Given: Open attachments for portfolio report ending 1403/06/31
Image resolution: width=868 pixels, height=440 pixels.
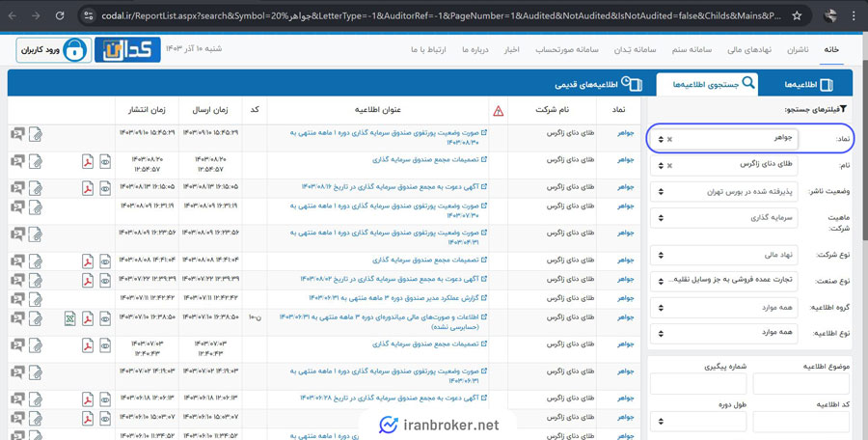Looking at the screenshot, I should [36, 372].
